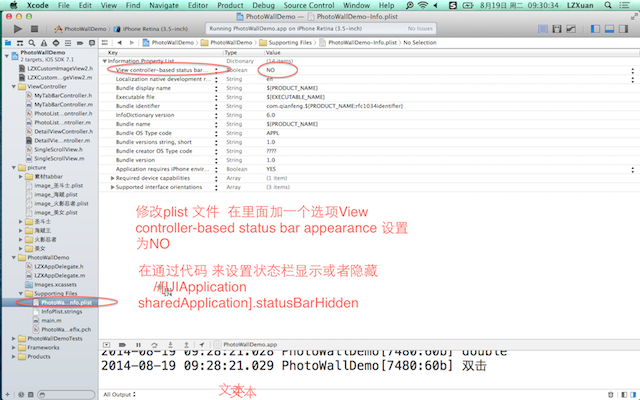Open Spotlight search in menu bar
The width and height of the screenshot is (640, 400).
click(x=608, y=5)
